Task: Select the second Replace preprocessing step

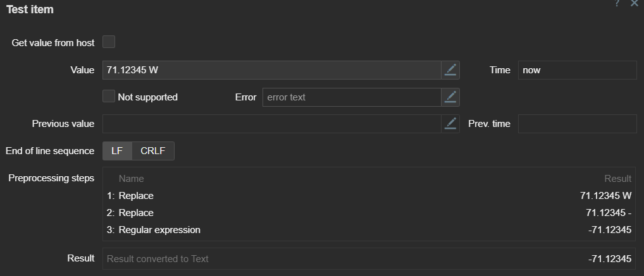Action: click(136, 213)
